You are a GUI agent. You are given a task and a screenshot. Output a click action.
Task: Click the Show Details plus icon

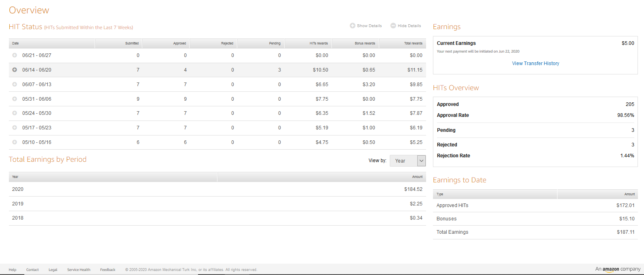[353, 25]
